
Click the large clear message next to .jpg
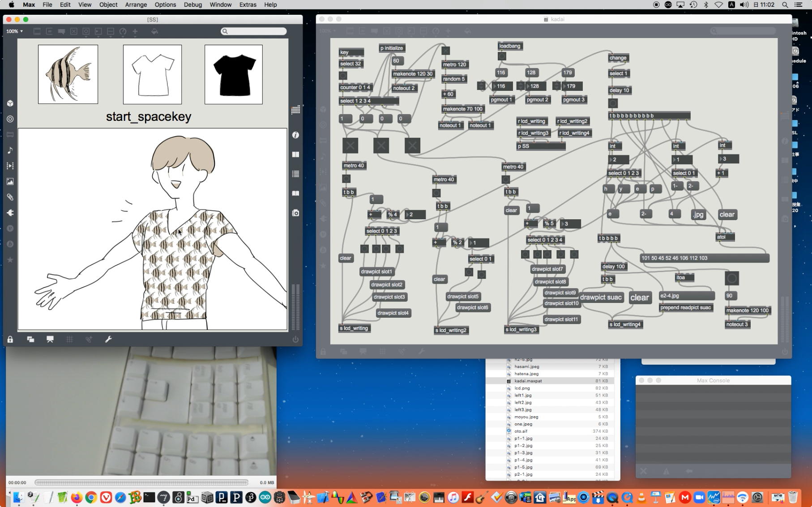coord(727,215)
